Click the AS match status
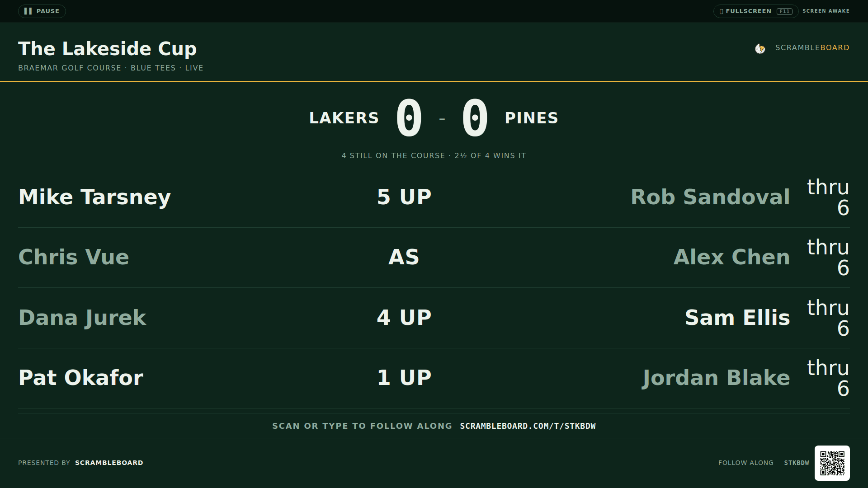Image resolution: width=868 pixels, height=488 pixels. pyautogui.click(x=404, y=258)
